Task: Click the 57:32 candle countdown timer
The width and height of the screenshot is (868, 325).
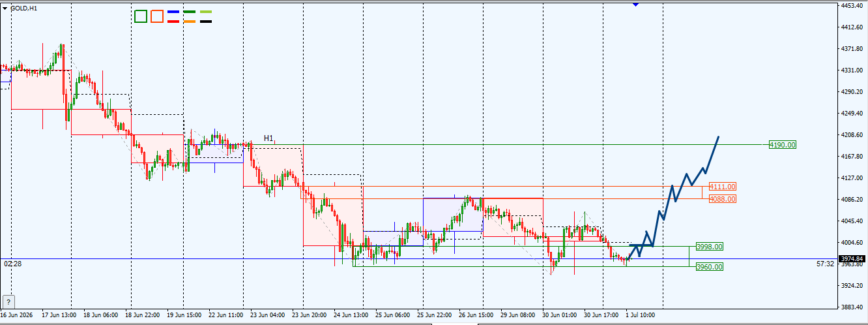Action: click(x=825, y=264)
